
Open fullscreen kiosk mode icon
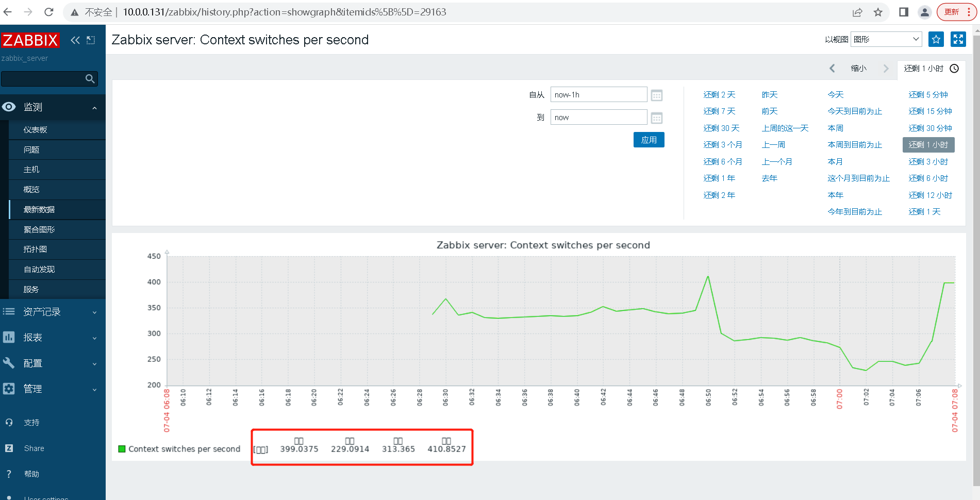point(958,39)
